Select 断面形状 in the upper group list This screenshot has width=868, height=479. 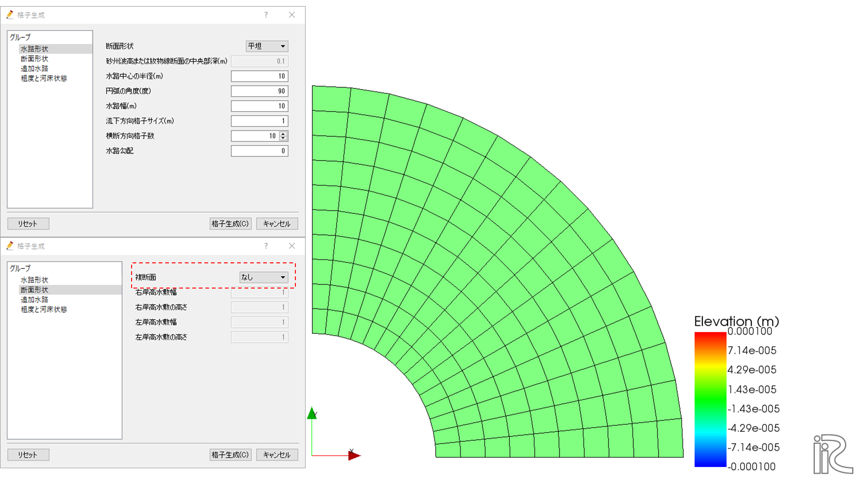tap(34, 59)
